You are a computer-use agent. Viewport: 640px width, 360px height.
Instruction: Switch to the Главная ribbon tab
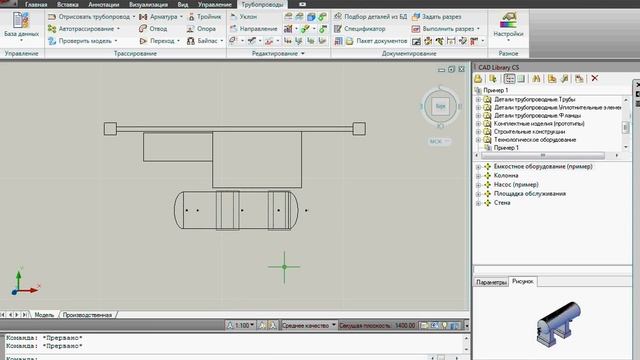[36, 4]
